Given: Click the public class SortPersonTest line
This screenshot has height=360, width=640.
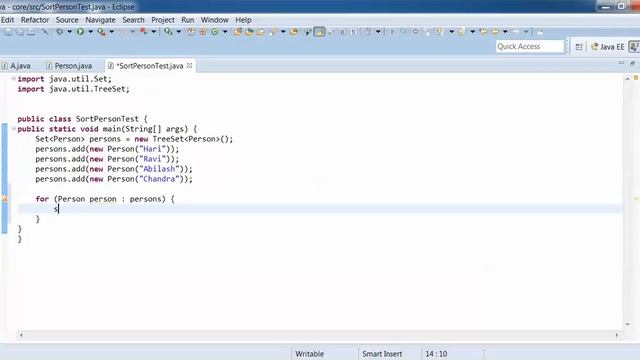Looking at the screenshot, I should click(x=82, y=119).
